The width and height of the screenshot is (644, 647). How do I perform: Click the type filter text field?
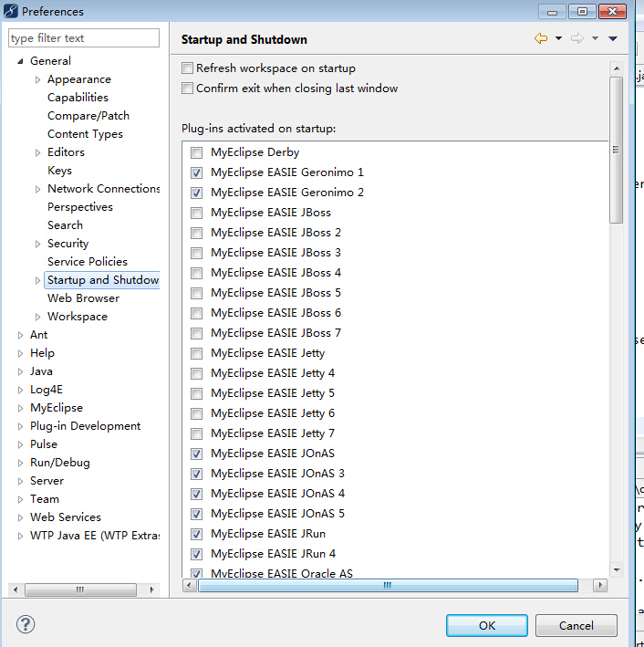(x=83, y=38)
